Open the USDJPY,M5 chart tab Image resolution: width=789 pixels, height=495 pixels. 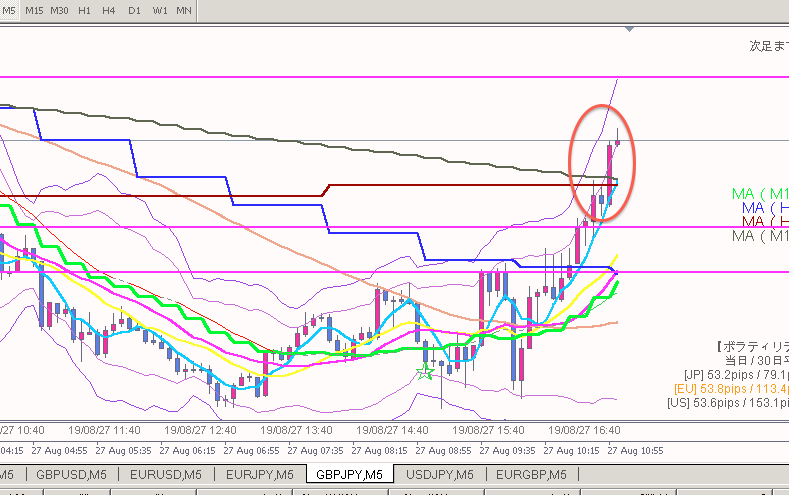coord(440,474)
